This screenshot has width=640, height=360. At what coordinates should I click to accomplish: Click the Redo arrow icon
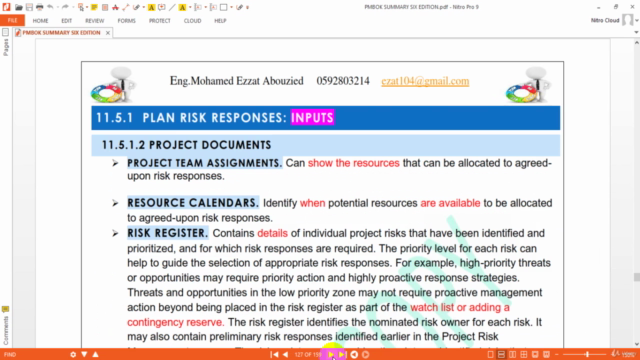coord(65,7)
